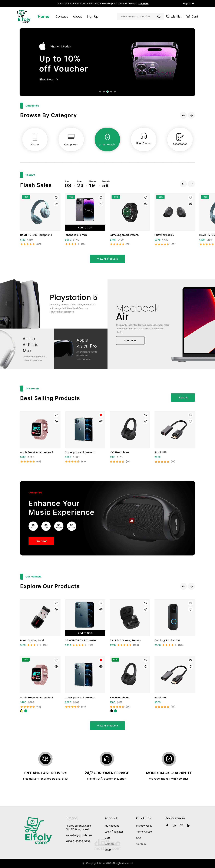
Task: Advance Explore Our Products with right arrow
Action: point(191,586)
